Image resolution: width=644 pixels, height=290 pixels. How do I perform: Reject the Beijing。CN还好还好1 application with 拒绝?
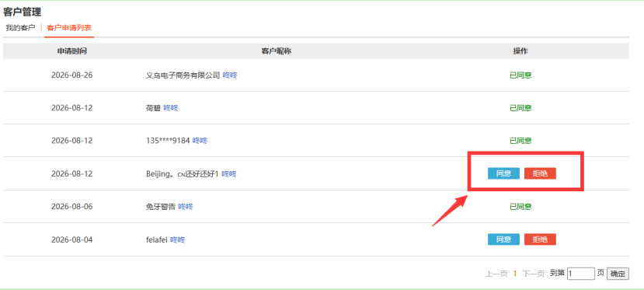540,173
